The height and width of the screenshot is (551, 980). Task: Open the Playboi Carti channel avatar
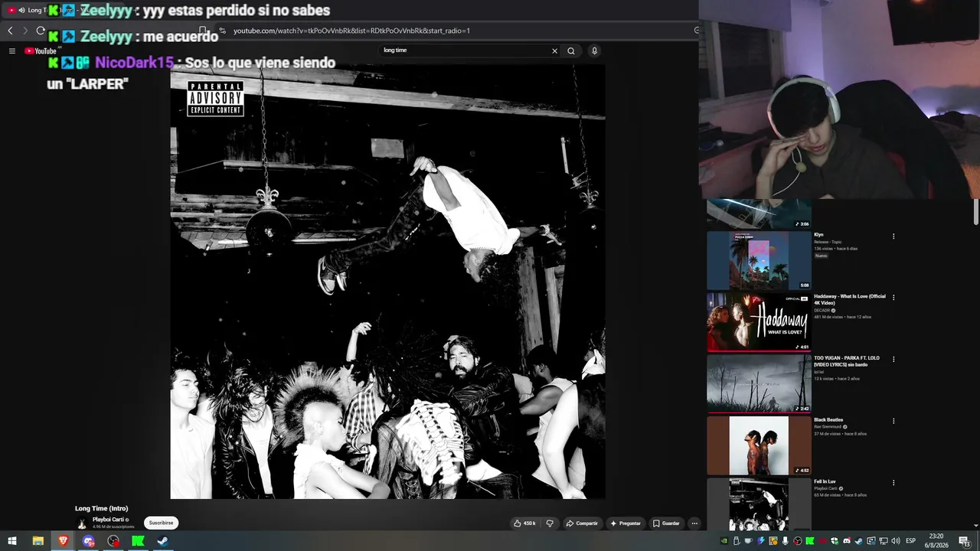[82, 523]
